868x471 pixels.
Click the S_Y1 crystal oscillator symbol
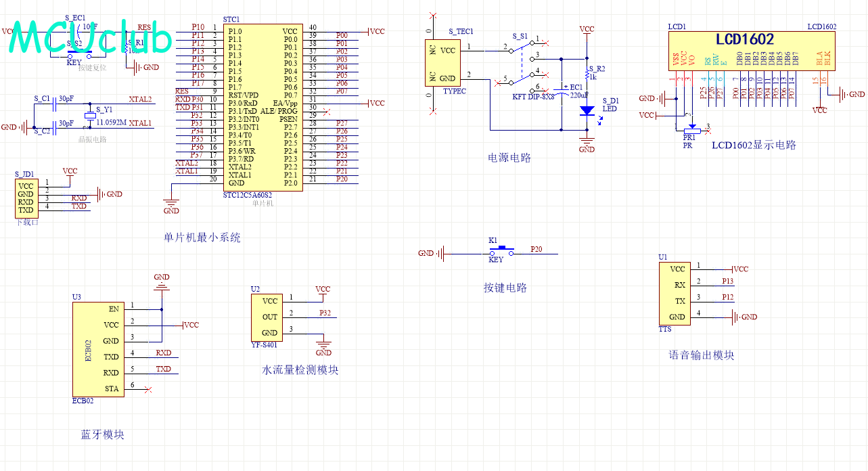[x=90, y=116]
